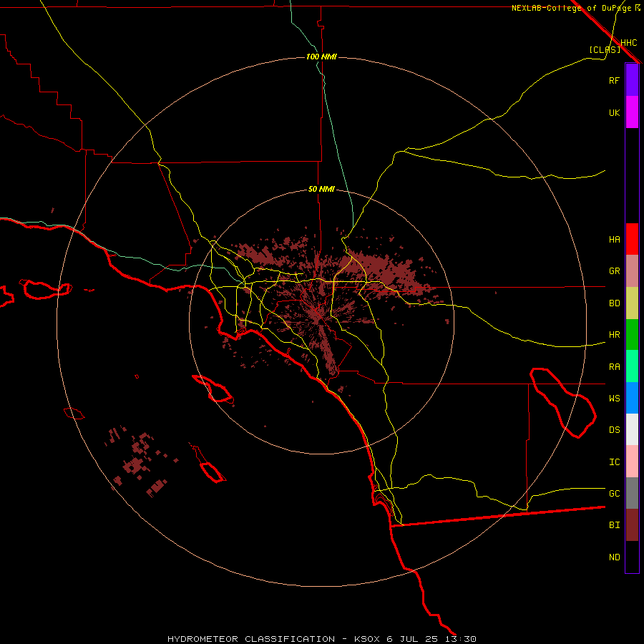644x644 pixels.
Task: Click the BI dark red legend swatch
Action: click(x=632, y=525)
